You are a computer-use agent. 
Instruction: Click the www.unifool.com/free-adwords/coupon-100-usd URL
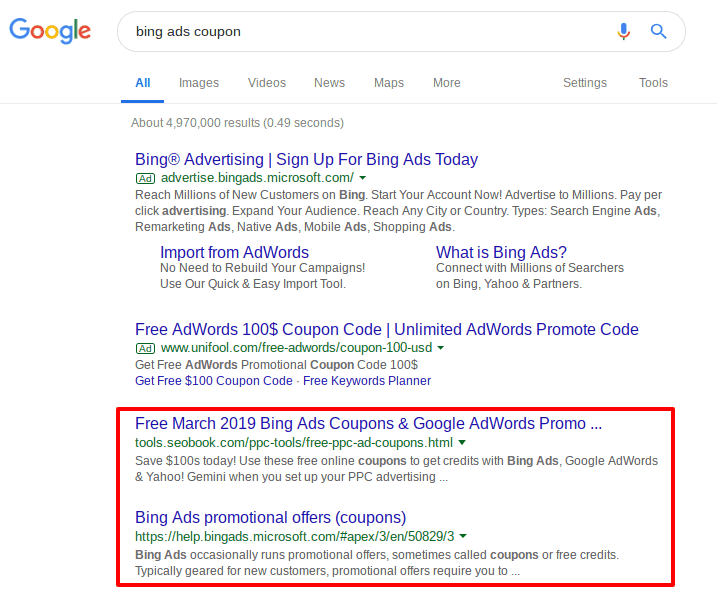pos(296,348)
